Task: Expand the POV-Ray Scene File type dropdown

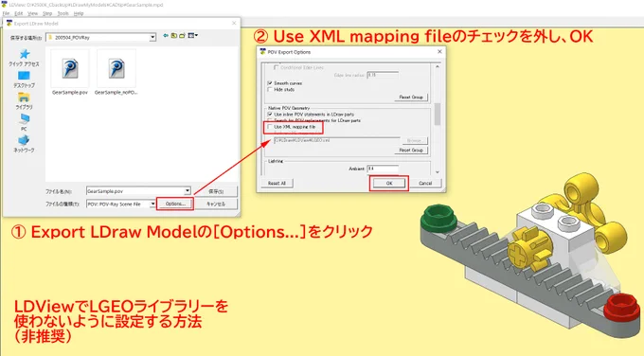Action: pos(152,204)
